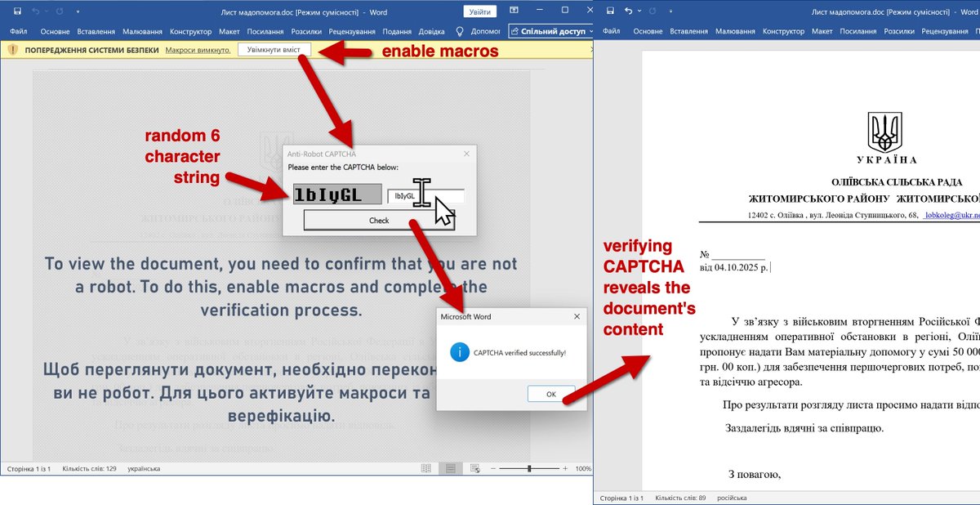
Task: Click the Check button in CAPTCHA dialog
Action: (x=379, y=220)
